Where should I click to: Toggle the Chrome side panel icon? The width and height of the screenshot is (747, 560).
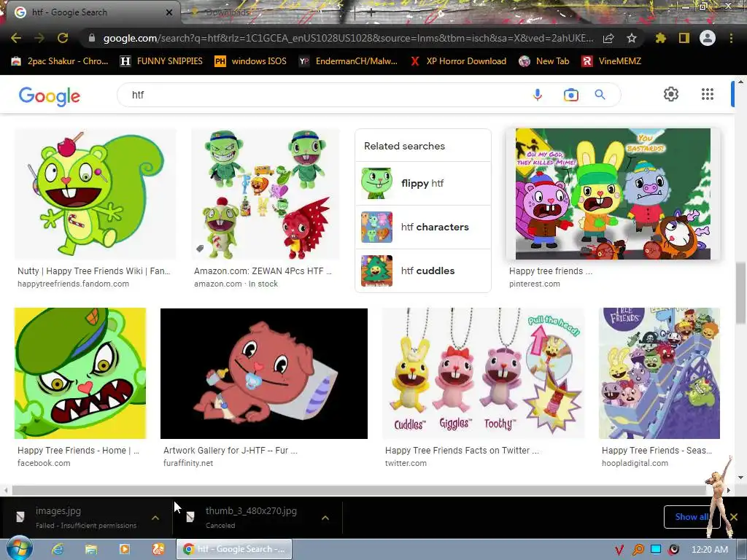click(684, 38)
